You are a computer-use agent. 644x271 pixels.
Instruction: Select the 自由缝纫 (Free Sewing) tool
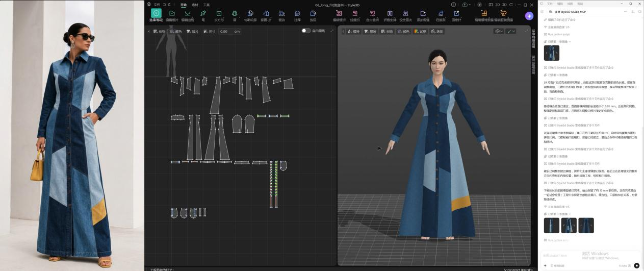point(373,15)
